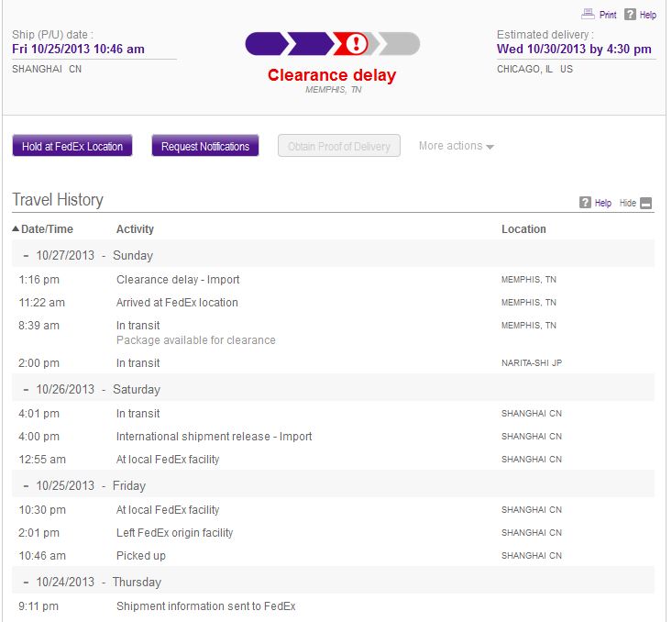Sort by the Date/Time column header
This screenshot has height=622, width=672.
point(47,229)
